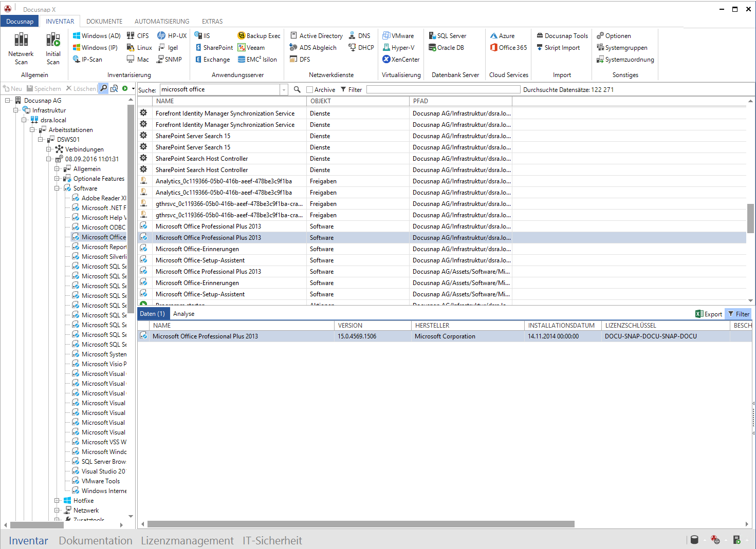
Task: Open Skript Import
Action: (558, 47)
